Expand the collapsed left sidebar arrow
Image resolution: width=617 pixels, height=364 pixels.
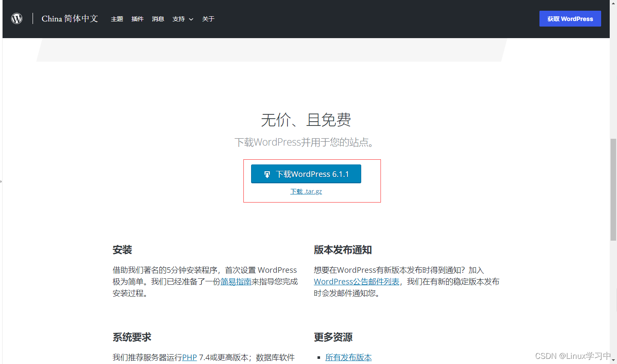pyautogui.click(x=2, y=181)
